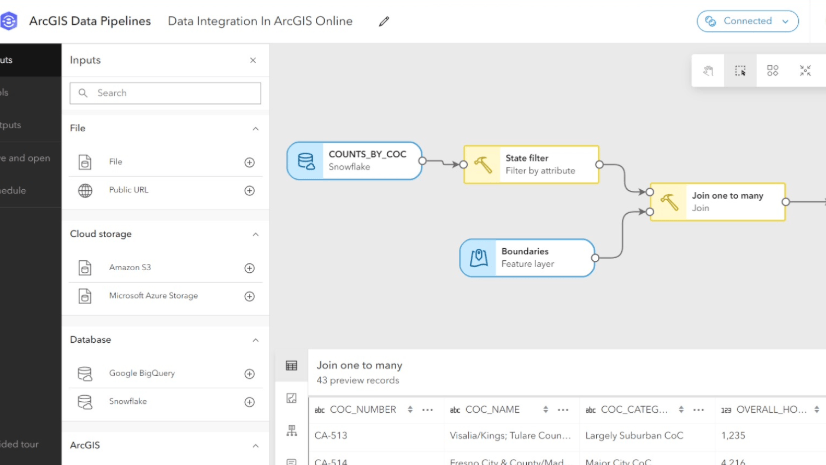Viewport: 826px width, 465px height.
Task: Click the fit-to-view icon
Action: [x=805, y=71]
